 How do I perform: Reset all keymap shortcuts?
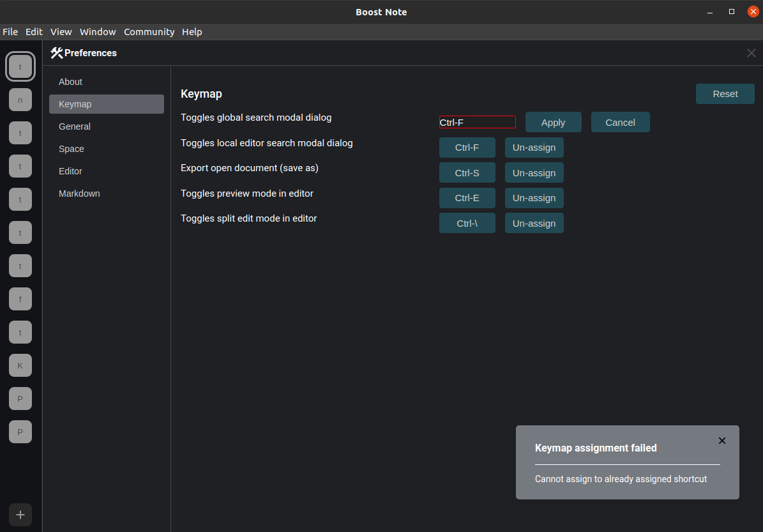point(725,94)
